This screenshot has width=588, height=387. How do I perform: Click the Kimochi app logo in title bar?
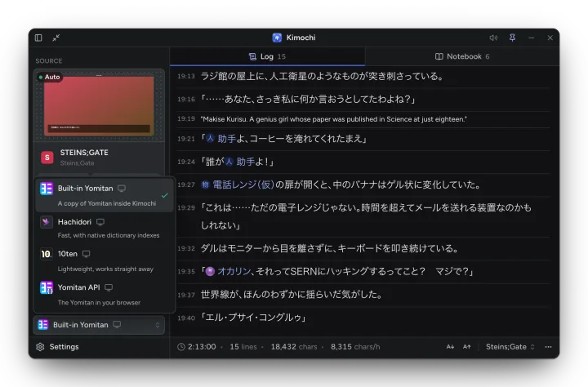coord(277,38)
